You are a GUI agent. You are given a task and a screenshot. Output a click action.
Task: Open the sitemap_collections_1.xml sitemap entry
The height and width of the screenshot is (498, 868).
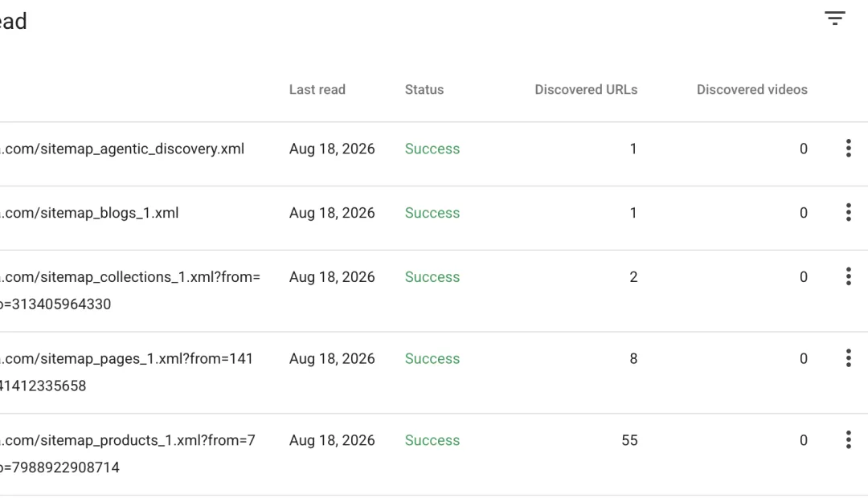point(434,291)
